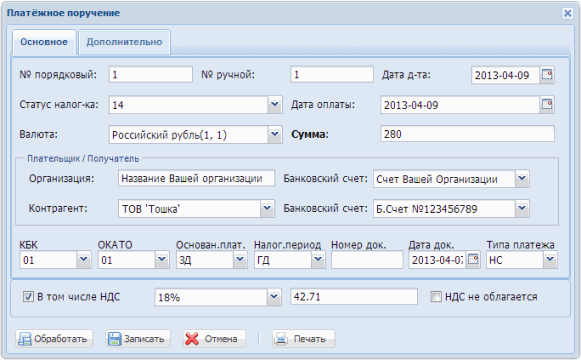This screenshot has width=581, height=360.
Task: Open the Счет Вашей Организации account dropdown
Action: [522, 179]
